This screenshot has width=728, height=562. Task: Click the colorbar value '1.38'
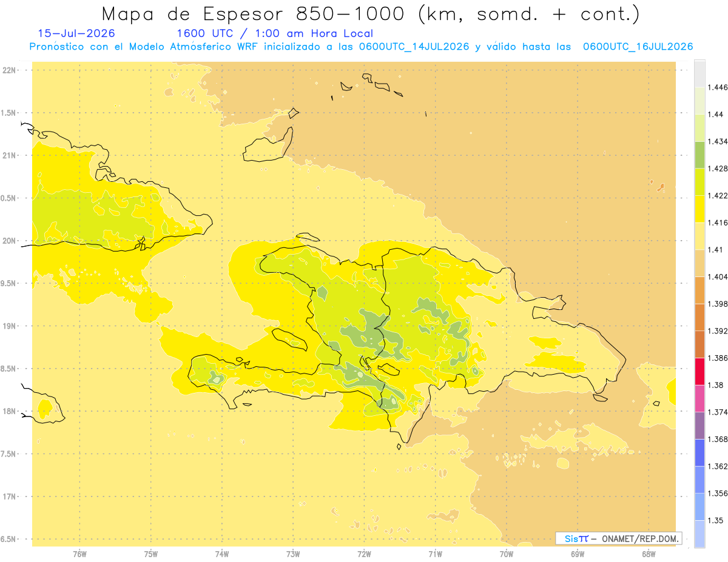click(x=715, y=385)
